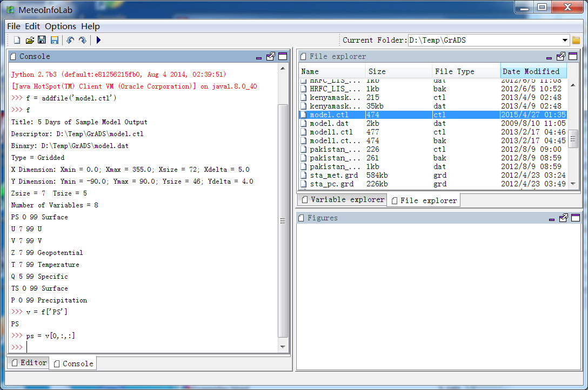Sort files by Name column header
Screen dimensions: 588x390
332,71
